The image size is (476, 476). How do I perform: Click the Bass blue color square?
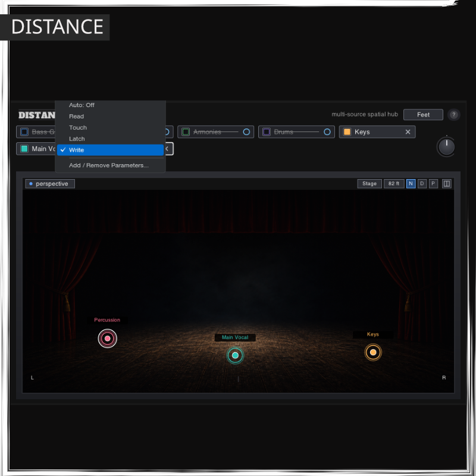coord(24,131)
